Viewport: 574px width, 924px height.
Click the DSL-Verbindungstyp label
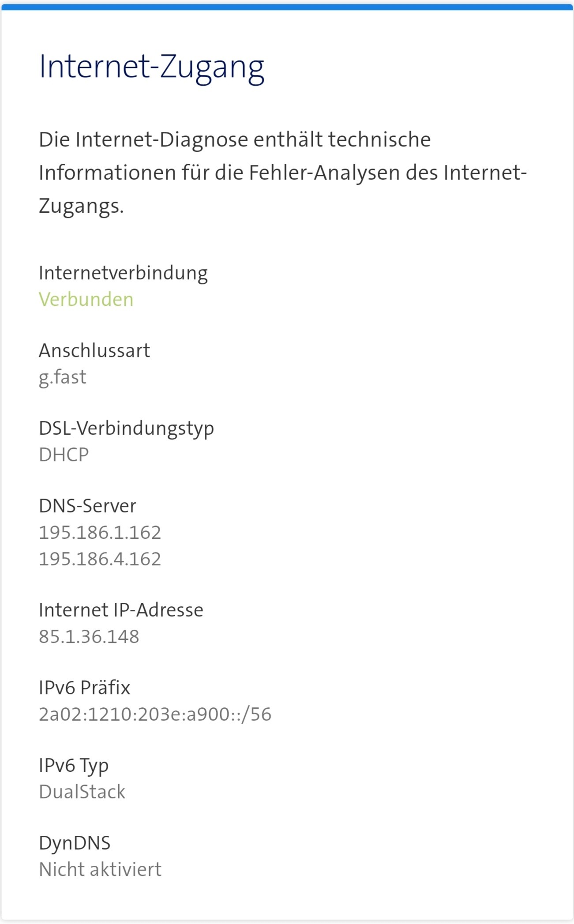coord(126,428)
